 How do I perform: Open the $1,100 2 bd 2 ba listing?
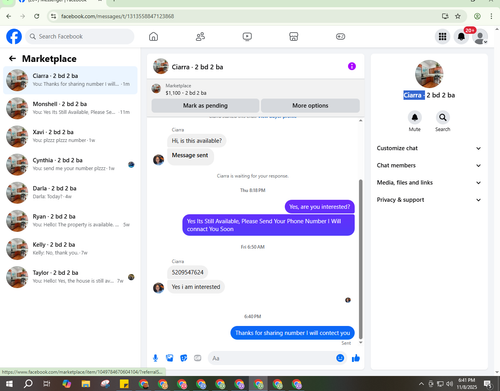pos(186,93)
